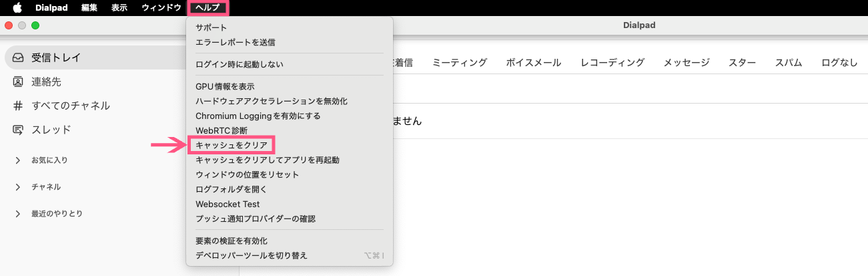Expand the お気に入り section
Viewport: 868px width, 276px height.
pos(18,160)
